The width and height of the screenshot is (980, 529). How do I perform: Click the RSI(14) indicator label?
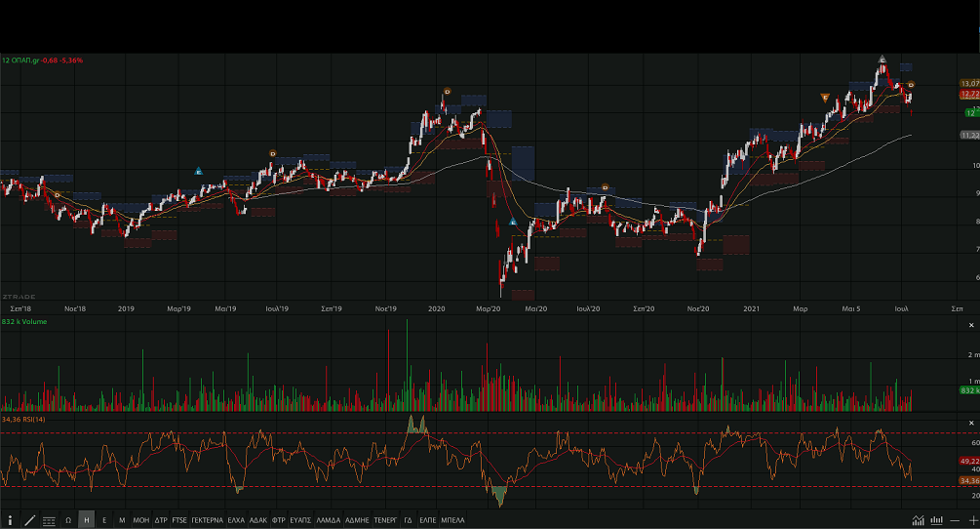click(x=25, y=419)
